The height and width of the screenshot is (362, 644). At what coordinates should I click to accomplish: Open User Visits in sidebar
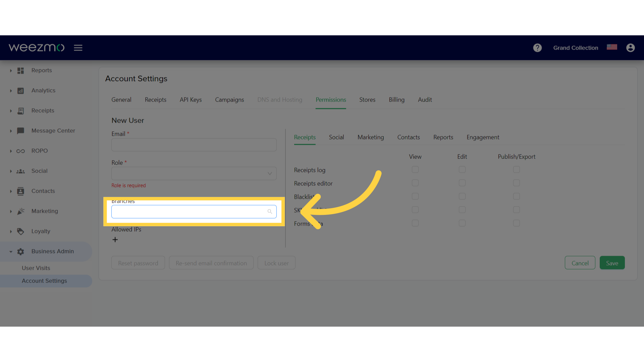click(36, 268)
